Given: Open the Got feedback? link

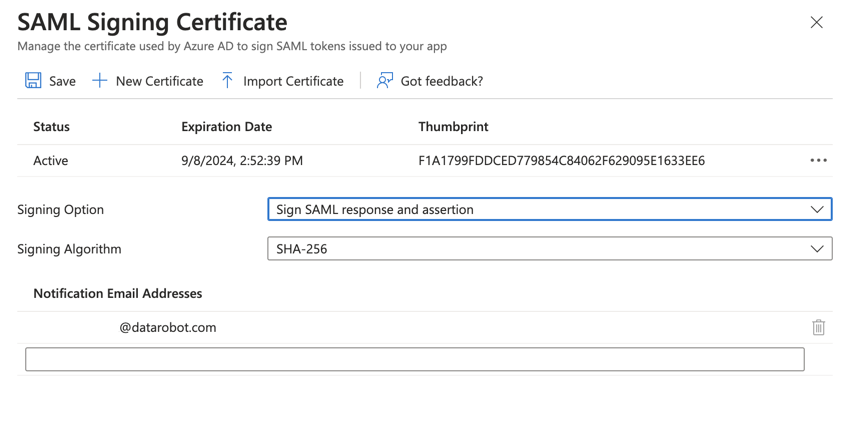Looking at the screenshot, I should (441, 81).
